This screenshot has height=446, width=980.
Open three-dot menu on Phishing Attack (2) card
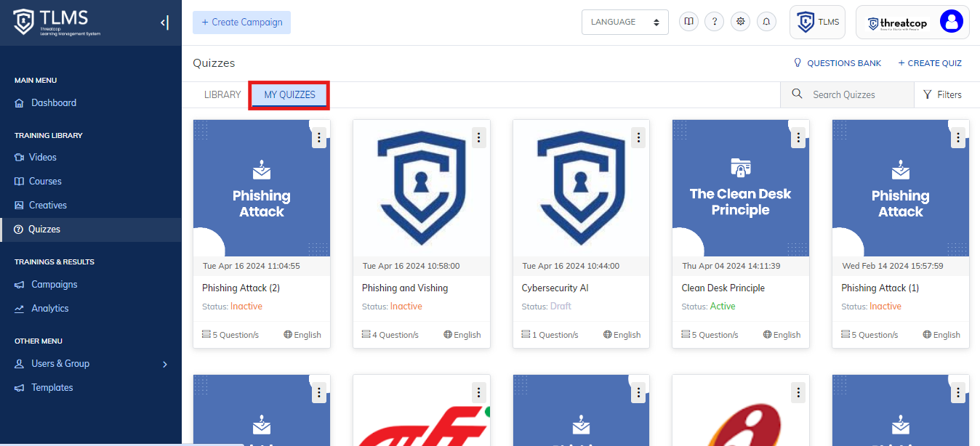[x=318, y=137]
